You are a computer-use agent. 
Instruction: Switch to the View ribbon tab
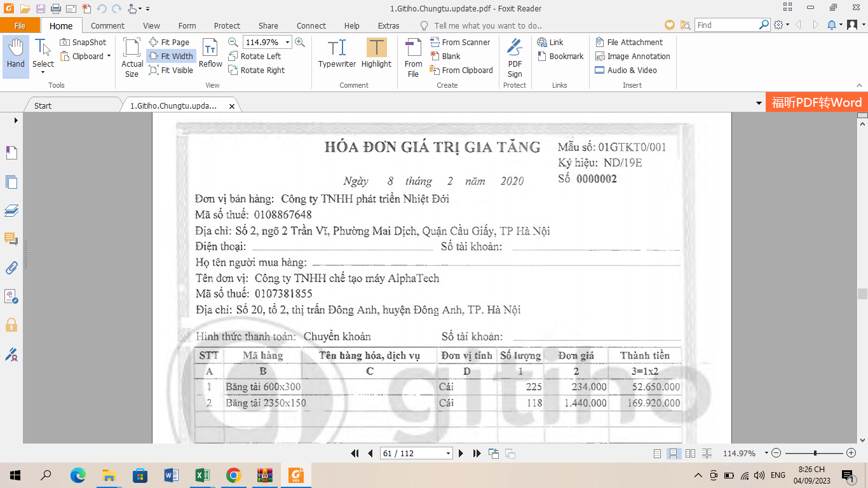coord(151,25)
